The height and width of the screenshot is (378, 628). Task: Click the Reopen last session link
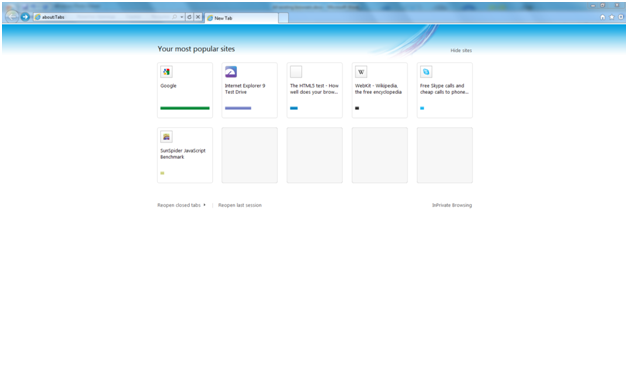pyautogui.click(x=240, y=205)
